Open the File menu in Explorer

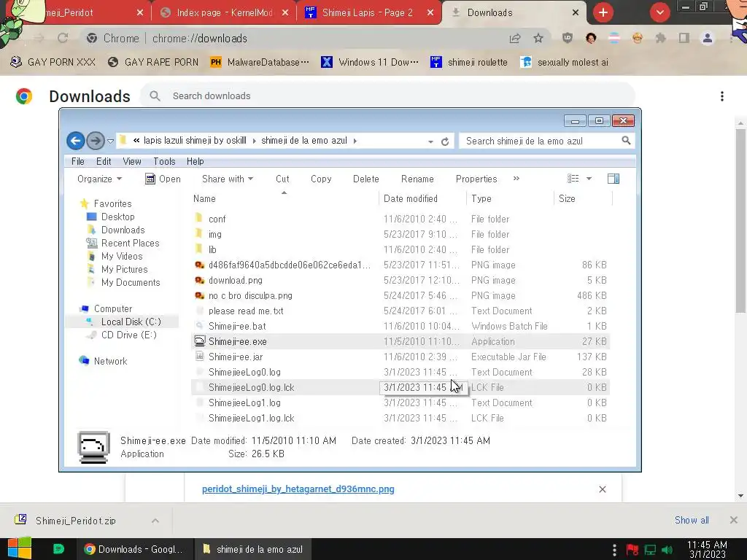77,161
